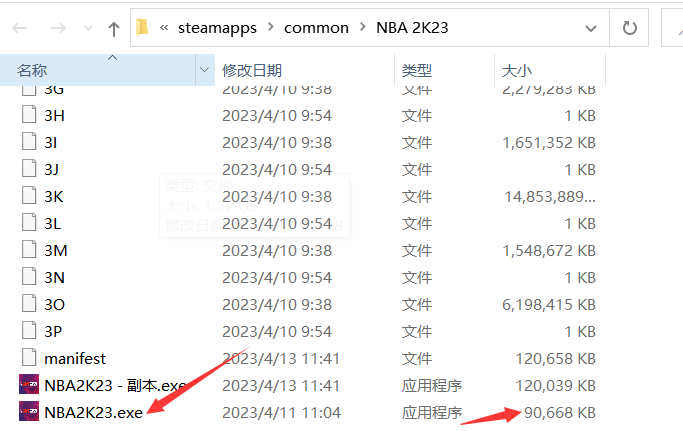The image size is (683, 431).
Task: Select file icon of 3J
Action: 29,169
